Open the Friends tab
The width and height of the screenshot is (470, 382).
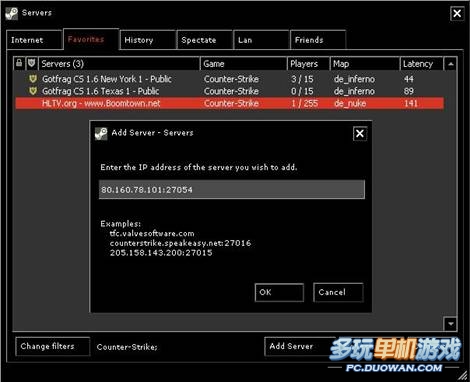(x=318, y=40)
